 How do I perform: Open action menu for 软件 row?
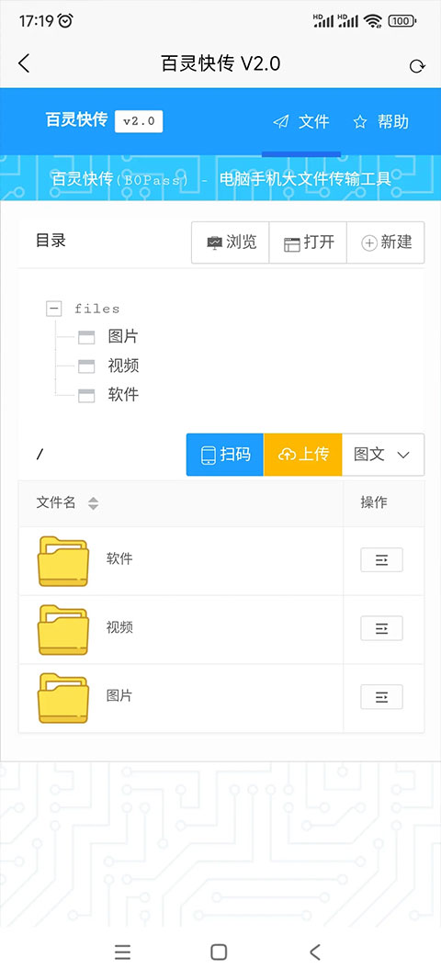(381, 560)
